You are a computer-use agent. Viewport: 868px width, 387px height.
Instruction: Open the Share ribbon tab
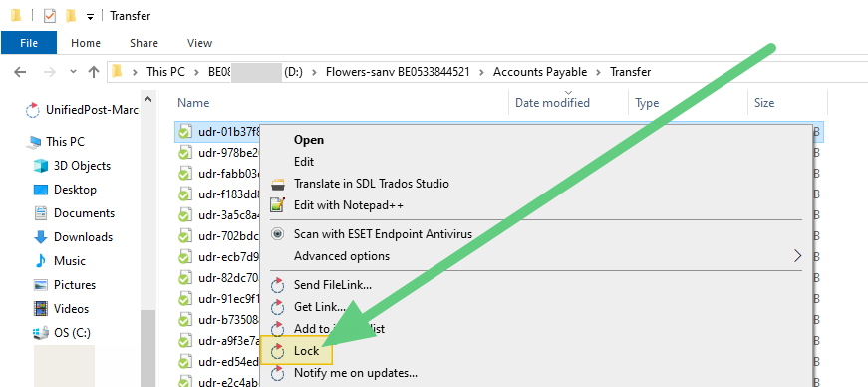[144, 43]
